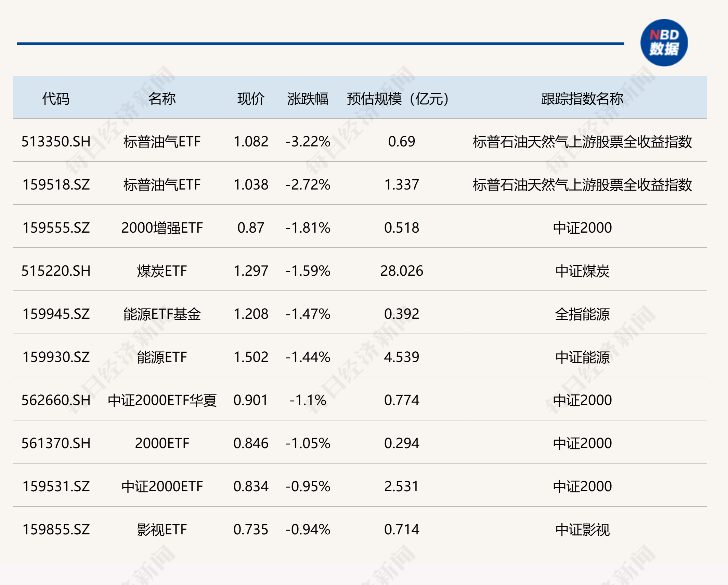This screenshot has width=728, height=585.
Task: Click price 0.735
Action: coord(251,530)
